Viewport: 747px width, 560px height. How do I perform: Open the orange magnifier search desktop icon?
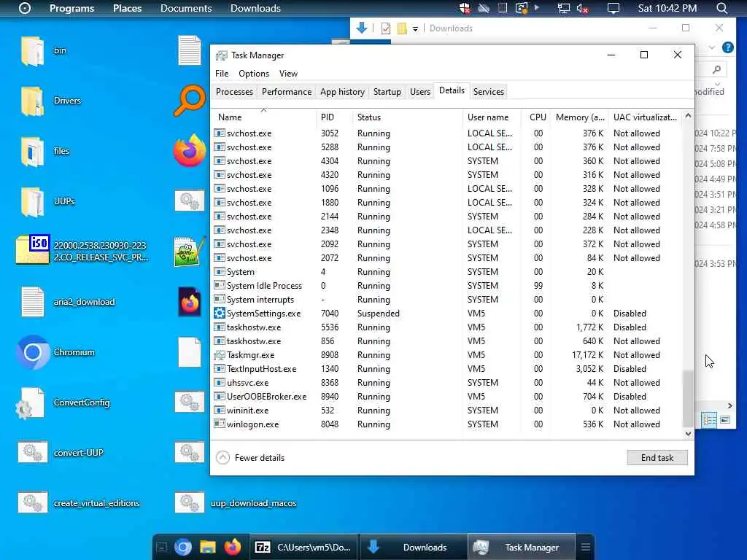click(189, 101)
